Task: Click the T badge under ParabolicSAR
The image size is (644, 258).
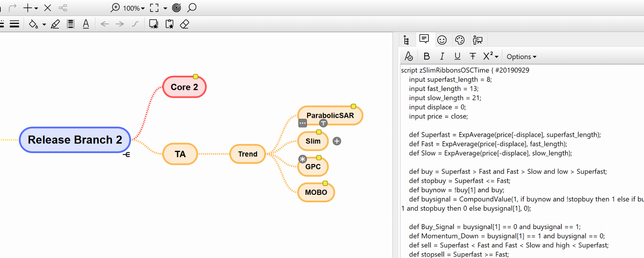Action: tap(323, 123)
